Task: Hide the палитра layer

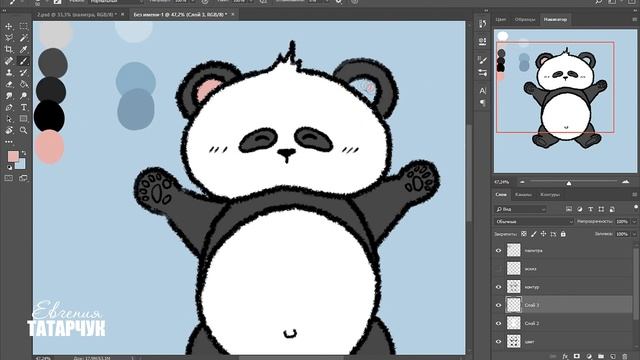Action: click(x=498, y=251)
